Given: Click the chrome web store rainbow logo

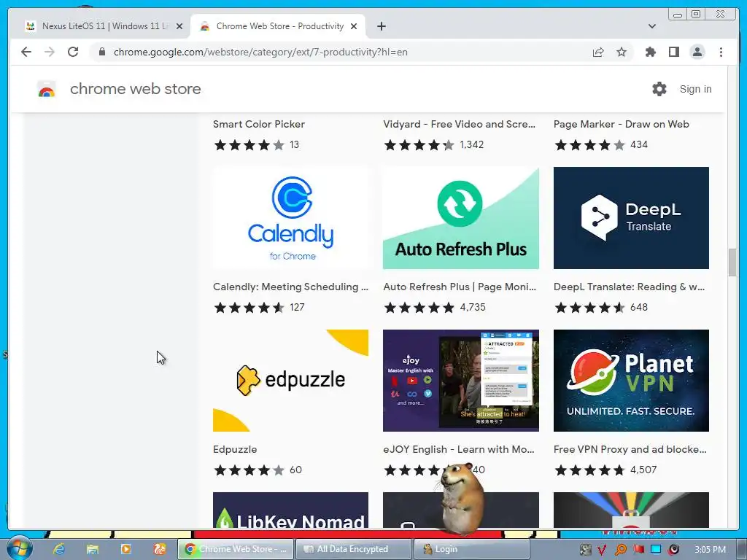Looking at the screenshot, I should coord(46,89).
